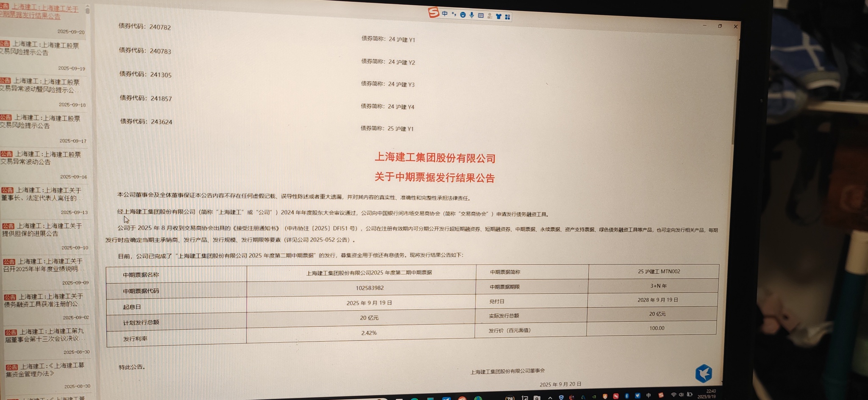Open the NVIDIA tray icon
Image resolution: width=868 pixels, height=400 pixels.
594,397
